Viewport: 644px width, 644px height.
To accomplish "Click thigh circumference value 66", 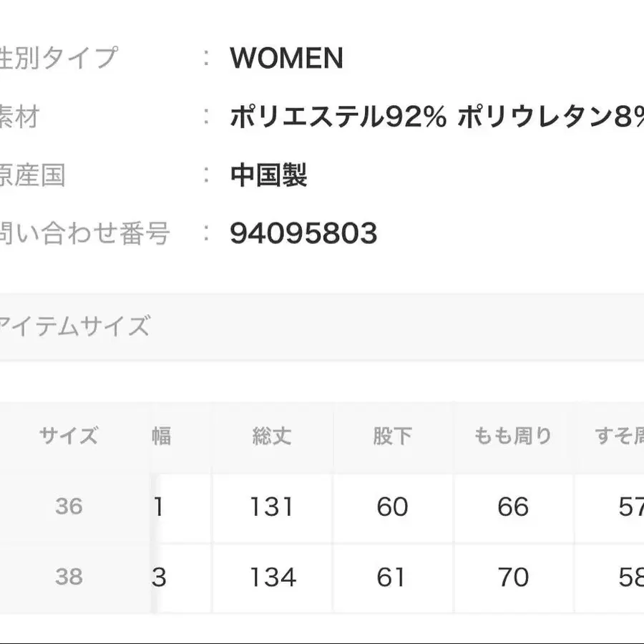I will [513, 507].
